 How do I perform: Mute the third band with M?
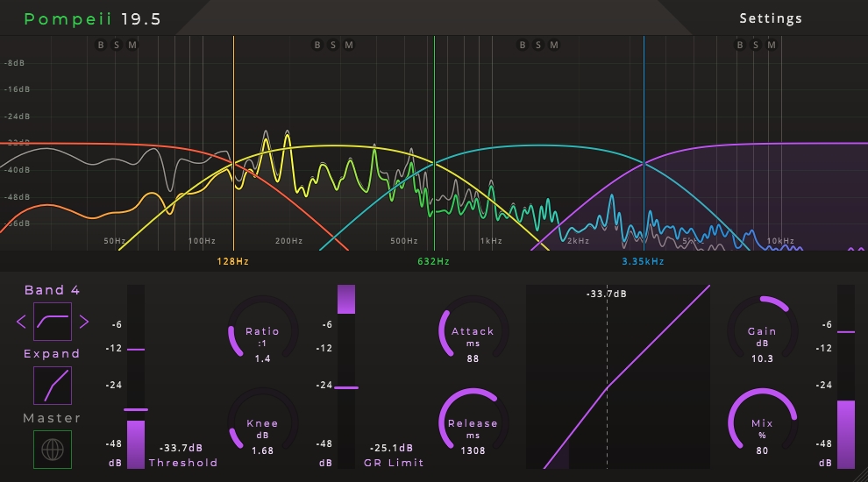coord(554,45)
